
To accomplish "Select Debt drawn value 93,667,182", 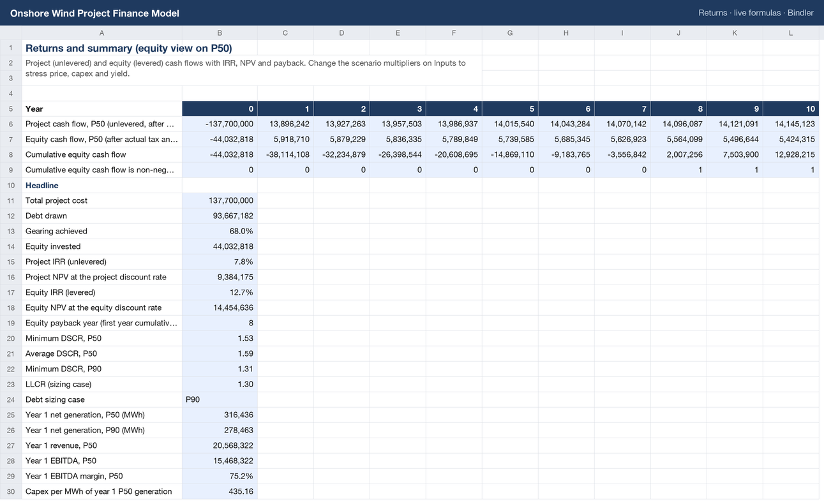I will click(220, 216).
